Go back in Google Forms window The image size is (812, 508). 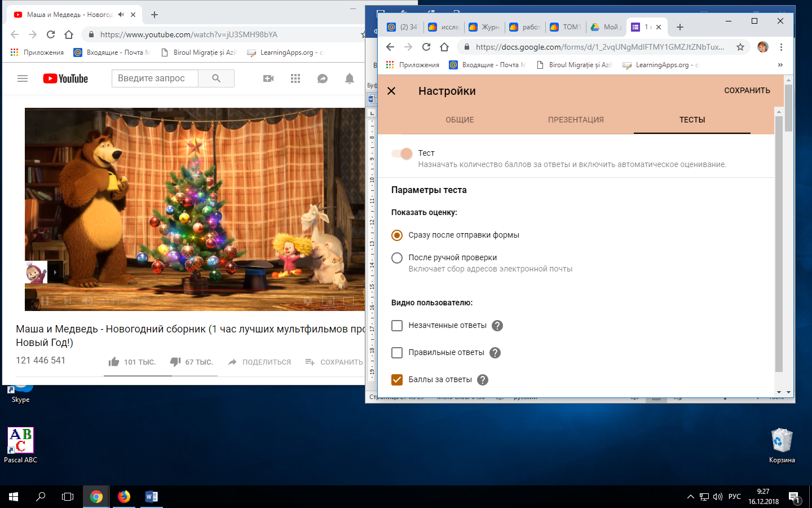tap(390, 47)
